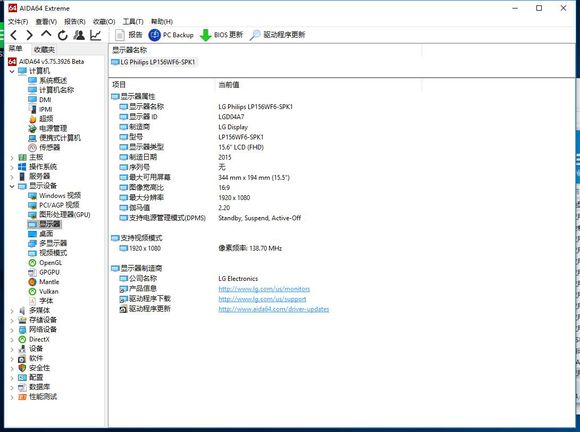Open the 传感器 sensor item
580x432 pixels.
point(44,148)
